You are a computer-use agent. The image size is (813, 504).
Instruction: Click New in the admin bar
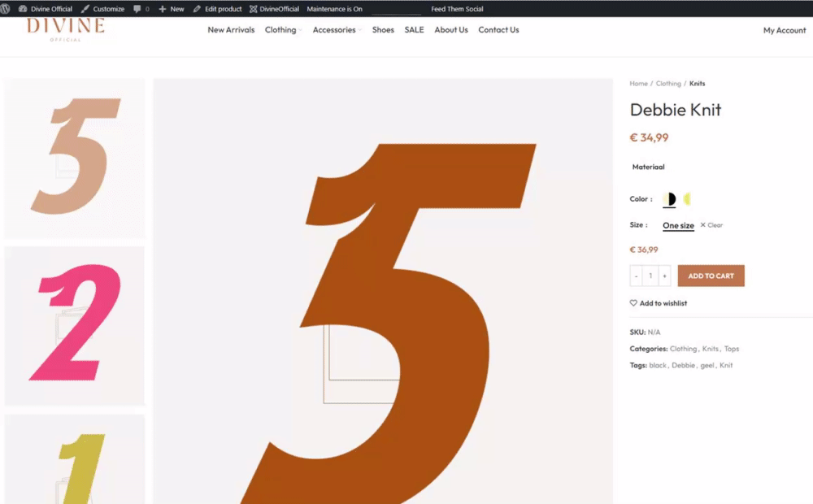pyautogui.click(x=171, y=9)
